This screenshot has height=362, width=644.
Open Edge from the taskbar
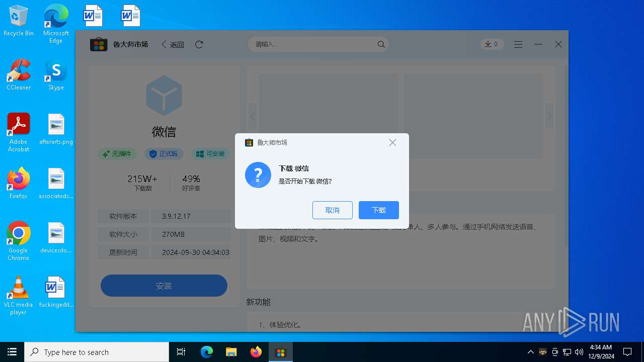click(207, 352)
